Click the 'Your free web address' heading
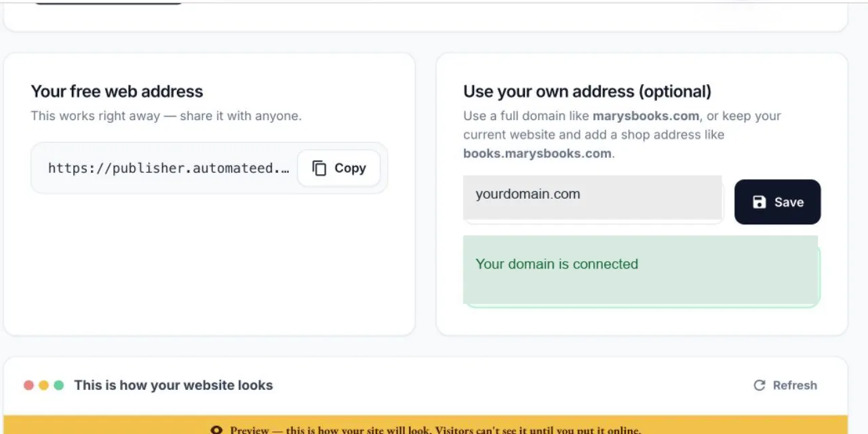This screenshot has width=868, height=434. click(117, 92)
